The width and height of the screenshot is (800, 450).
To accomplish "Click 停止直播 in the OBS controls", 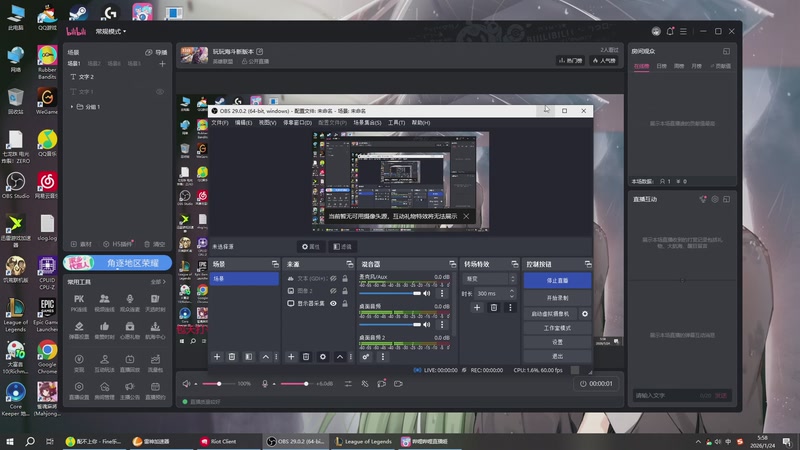I will click(x=557, y=281).
